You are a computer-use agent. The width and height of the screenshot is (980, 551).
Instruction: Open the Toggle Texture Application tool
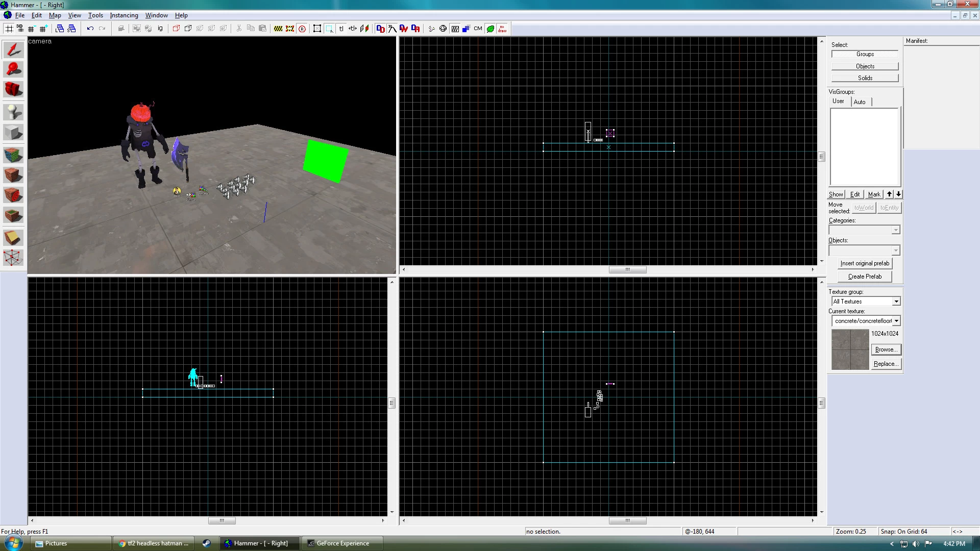13,155
